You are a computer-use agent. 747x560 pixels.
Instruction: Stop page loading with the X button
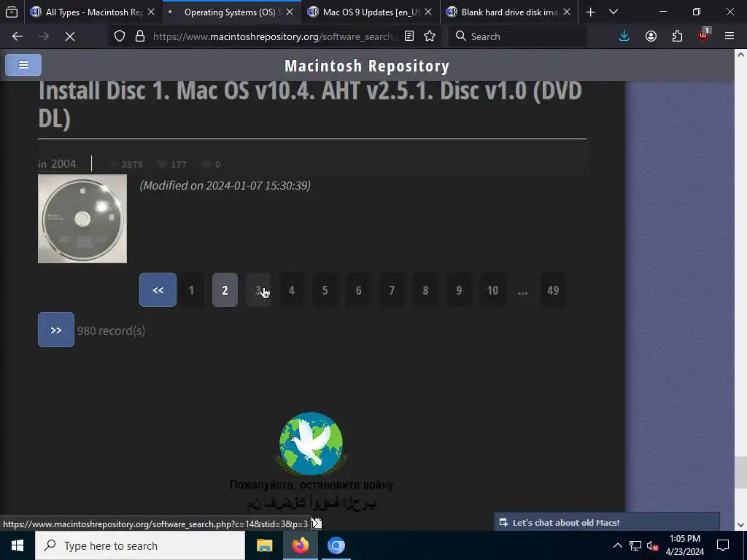[69, 36]
